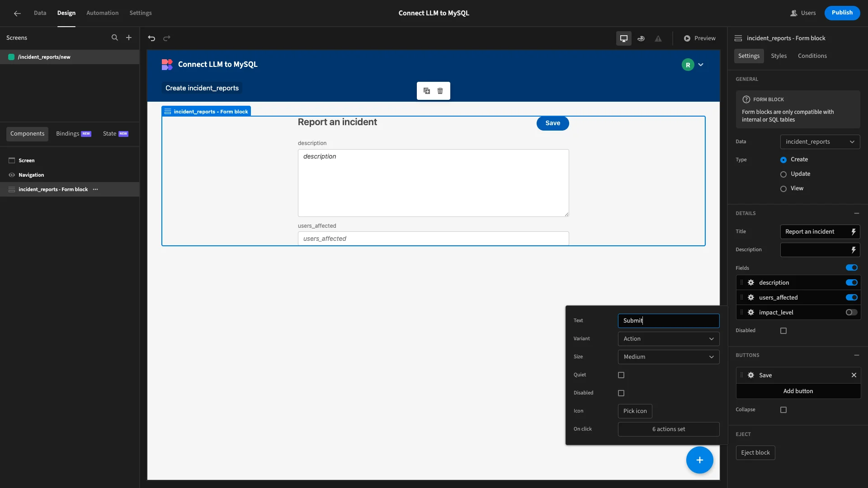868x488 pixels.
Task: Click the button Text input field
Action: (x=669, y=321)
